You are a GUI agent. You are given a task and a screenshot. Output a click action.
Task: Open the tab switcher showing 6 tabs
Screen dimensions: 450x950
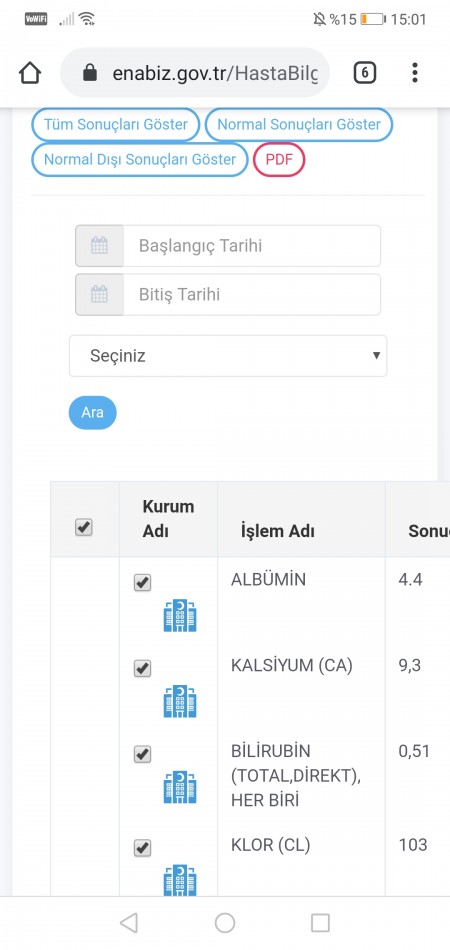(365, 73)
